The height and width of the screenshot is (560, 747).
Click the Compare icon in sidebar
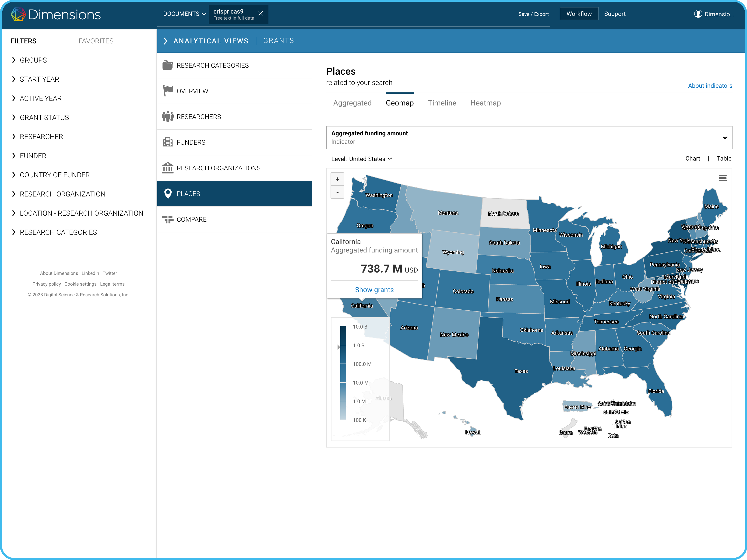168,219
